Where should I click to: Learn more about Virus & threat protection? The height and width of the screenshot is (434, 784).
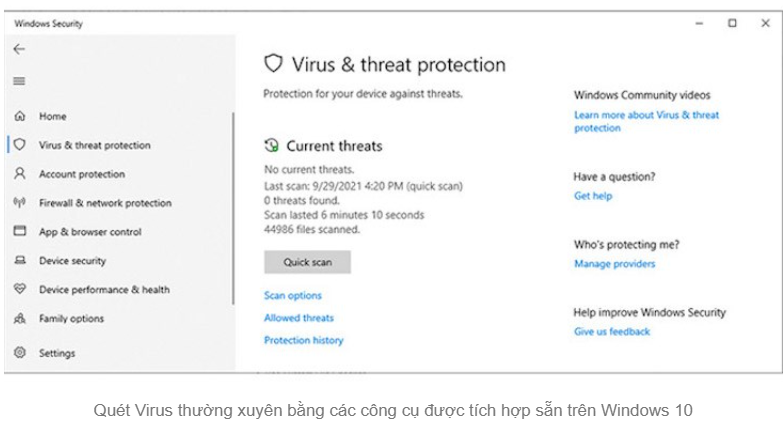(646, 121)
